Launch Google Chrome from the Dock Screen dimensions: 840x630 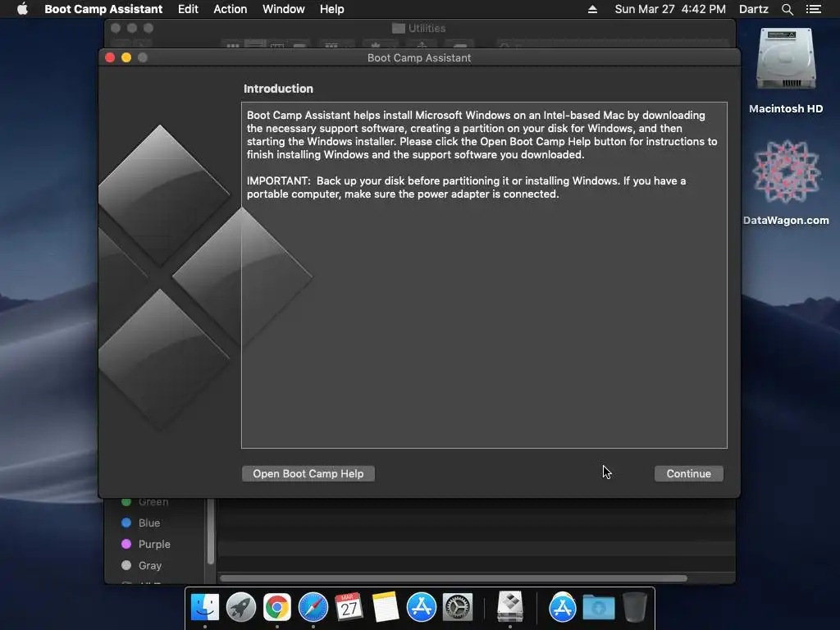click(x=276, y=607)
